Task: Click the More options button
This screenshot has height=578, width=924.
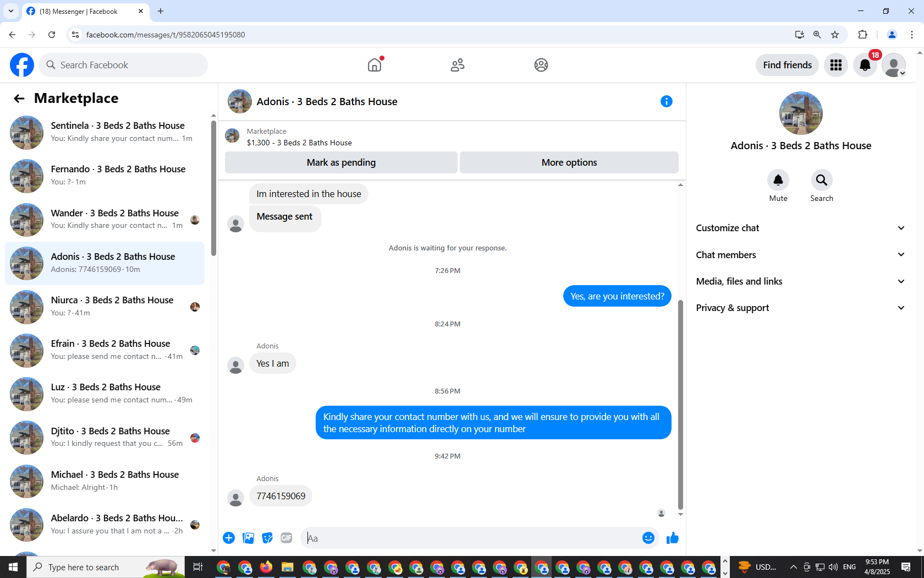Action: pos(569,162)
